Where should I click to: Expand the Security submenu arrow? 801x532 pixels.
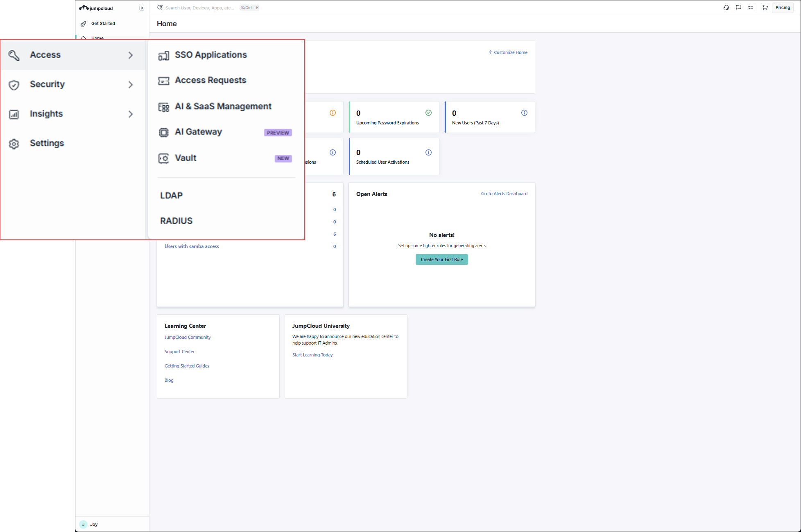point(131,85)
